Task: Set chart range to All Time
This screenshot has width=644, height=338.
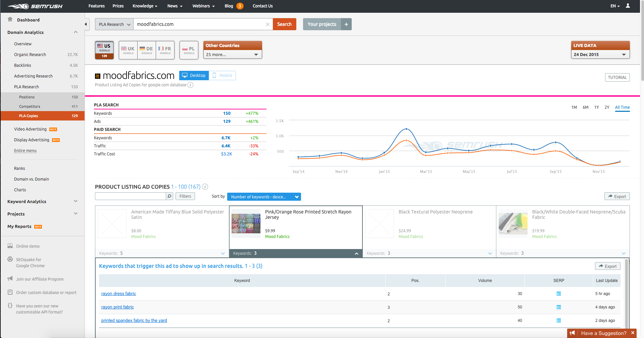Action: [622, 107]
